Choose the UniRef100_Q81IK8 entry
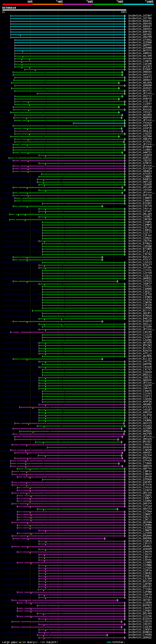 [x=140, y=493]
